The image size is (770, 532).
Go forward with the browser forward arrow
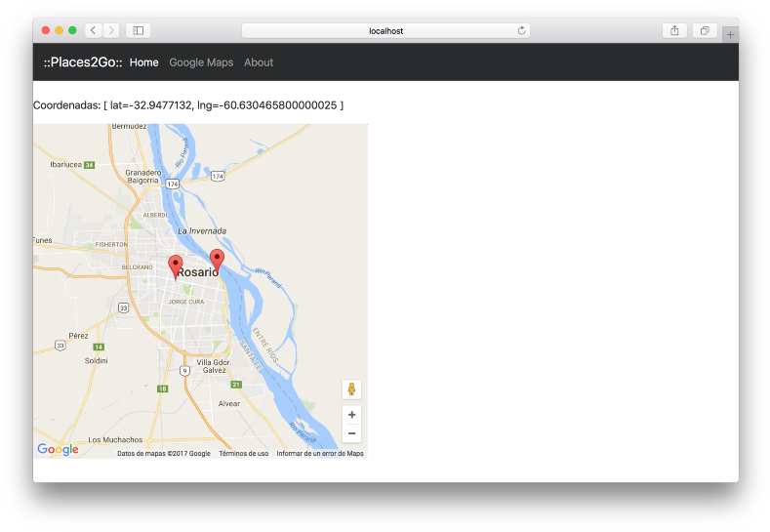pos(111,30)
